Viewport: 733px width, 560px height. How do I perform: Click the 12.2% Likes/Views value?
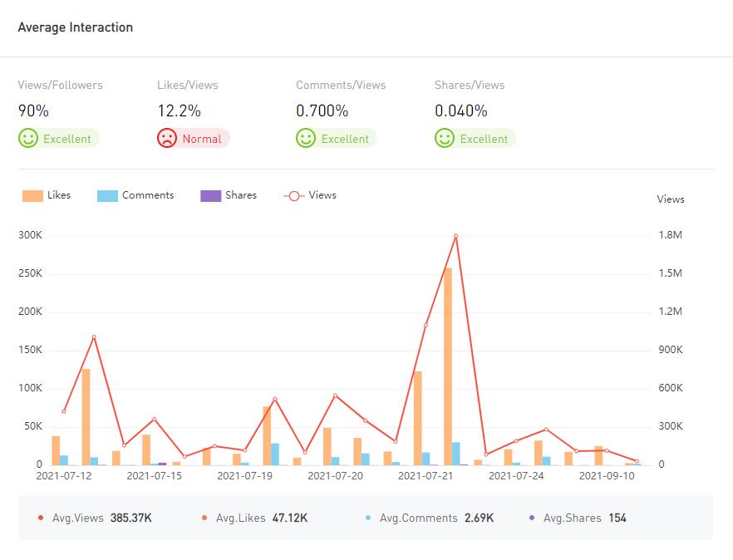179,111
